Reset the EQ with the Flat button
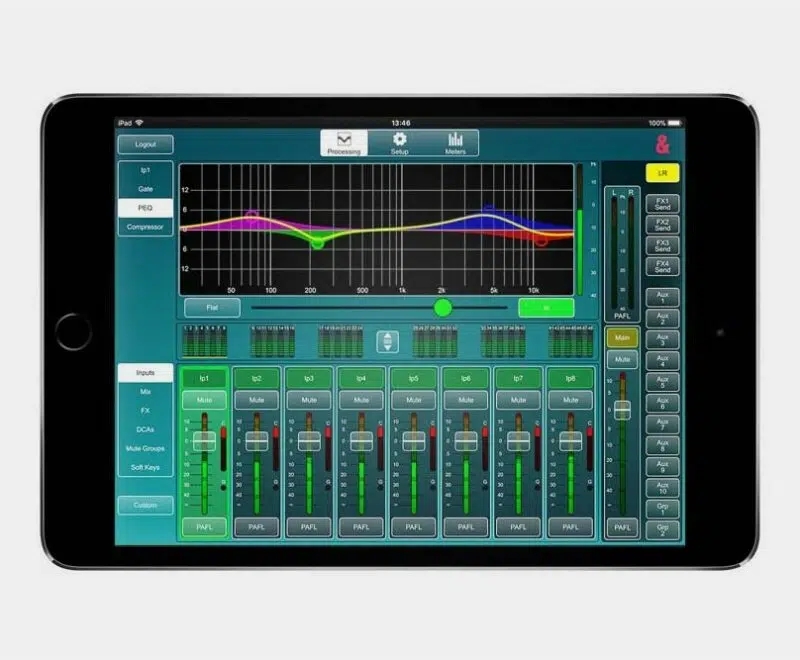Image resolution: width=800 pixels, height=660 pixels. pyautogui.click(x=211, y=307)
